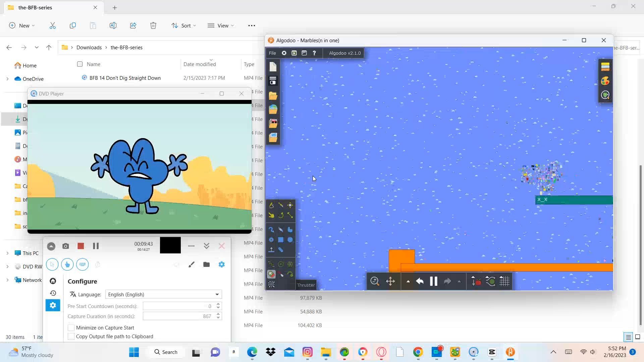
Task: Toggle gravity apple icon
Action: [x=476, y=281]
